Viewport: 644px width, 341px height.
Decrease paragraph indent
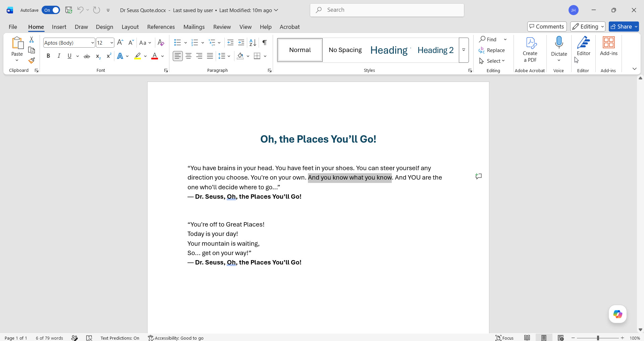coord(230,43)
